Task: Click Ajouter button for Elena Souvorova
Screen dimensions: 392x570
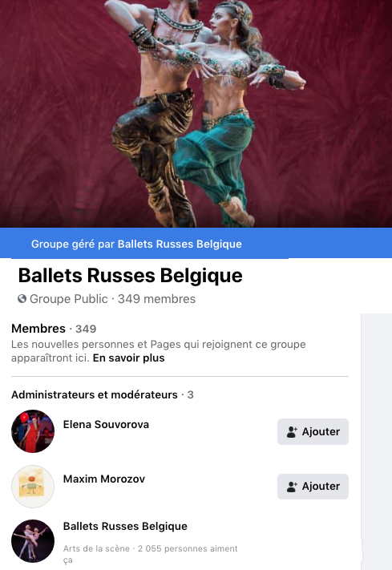Action: click(x=313, y=431)
